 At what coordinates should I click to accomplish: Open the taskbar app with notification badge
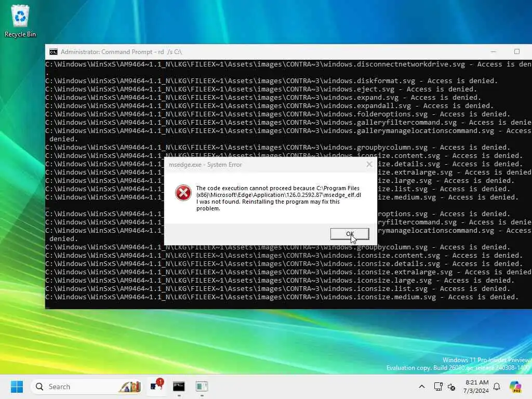[x=156, y=386]
